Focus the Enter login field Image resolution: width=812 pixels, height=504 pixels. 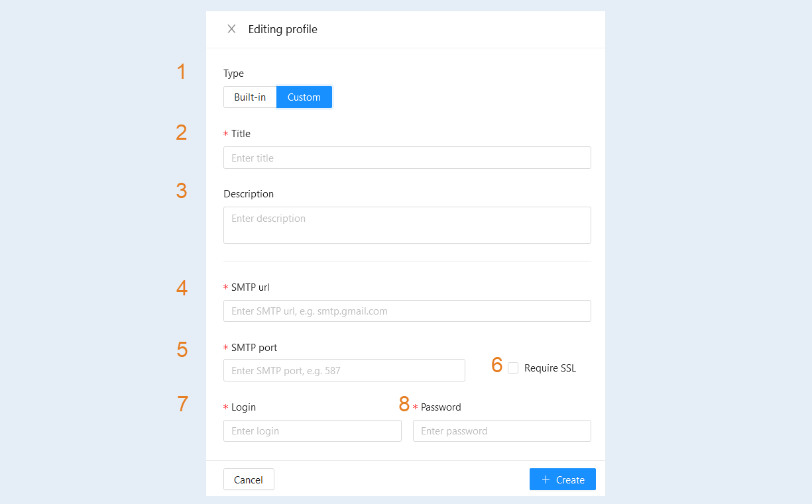(x=312, y=430)
